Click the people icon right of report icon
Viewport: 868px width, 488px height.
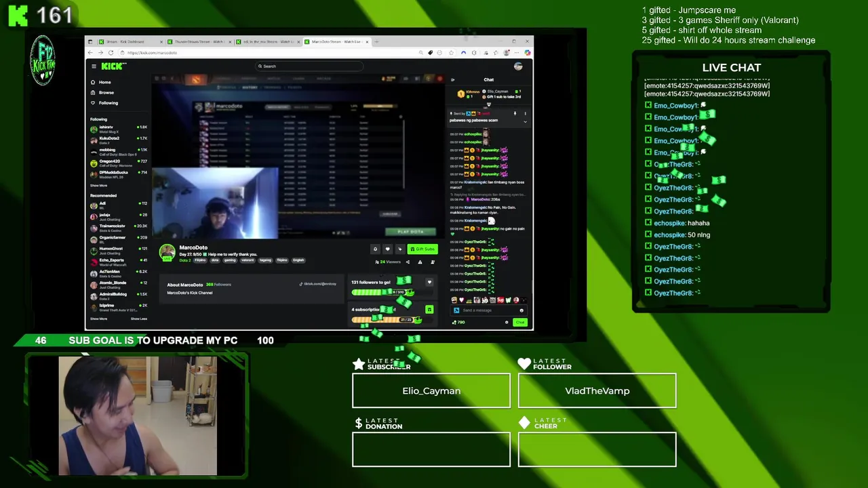[433, 262]
